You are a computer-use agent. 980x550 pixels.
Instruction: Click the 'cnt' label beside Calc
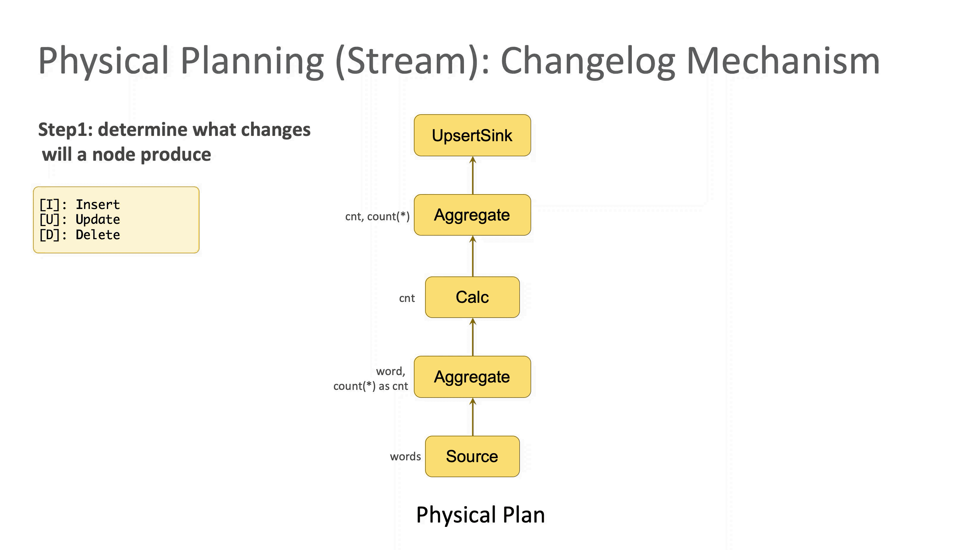coord(407,298)
